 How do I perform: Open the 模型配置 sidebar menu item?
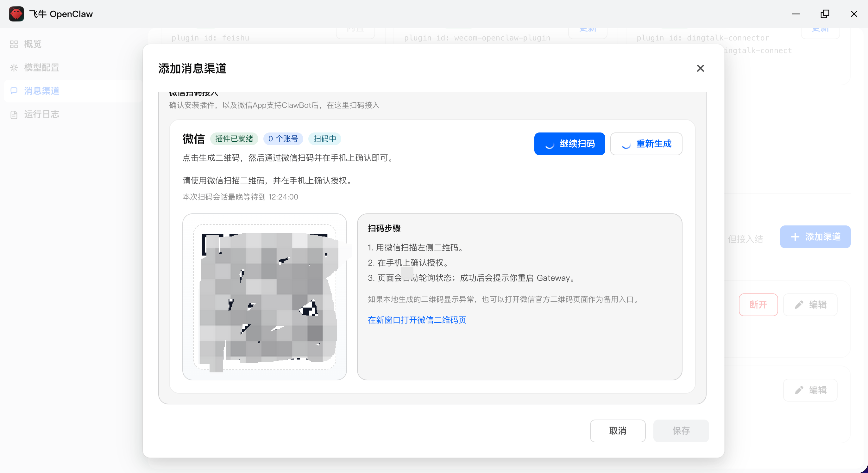[41, 68]
